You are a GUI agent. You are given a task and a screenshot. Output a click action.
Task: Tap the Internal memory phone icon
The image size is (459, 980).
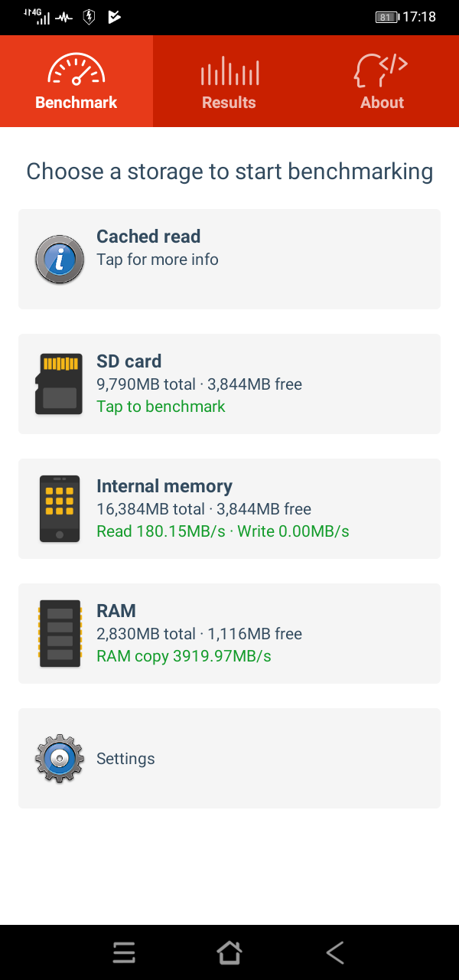(x=59, y=509)
